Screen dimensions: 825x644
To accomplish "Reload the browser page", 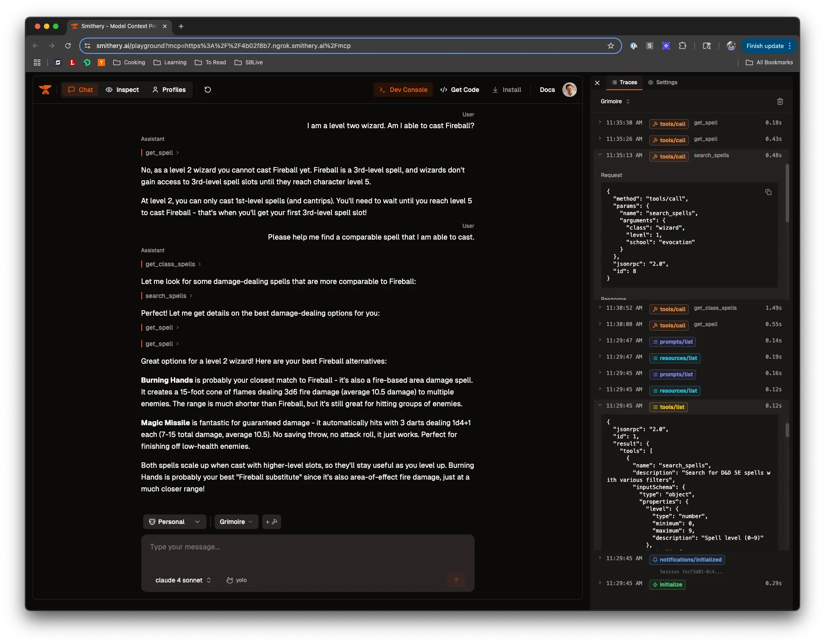I will [x=68, y=46].
